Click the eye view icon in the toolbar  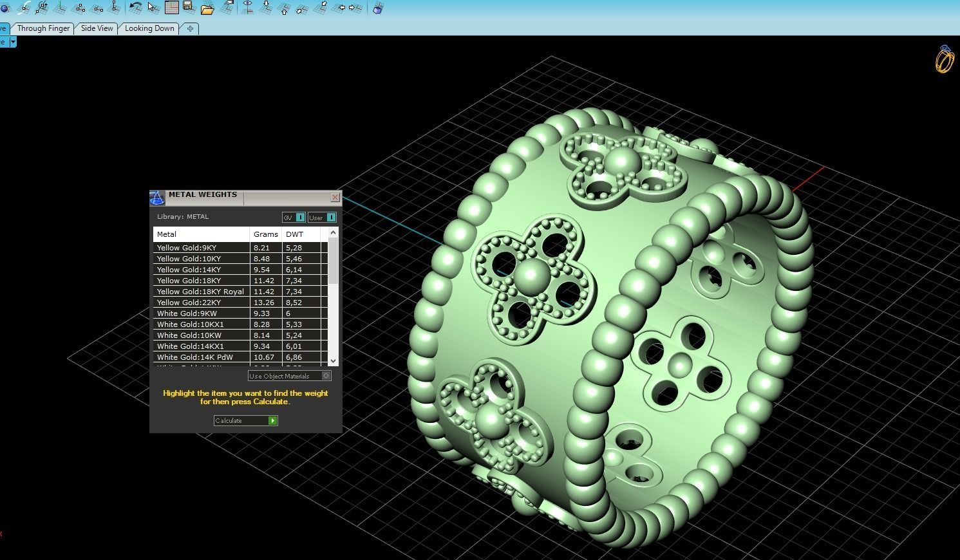[x=248, y=8]
